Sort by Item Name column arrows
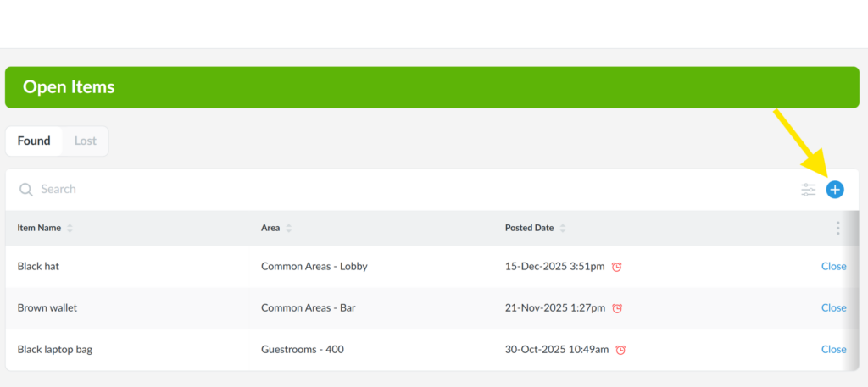 (x=70, y=229)
